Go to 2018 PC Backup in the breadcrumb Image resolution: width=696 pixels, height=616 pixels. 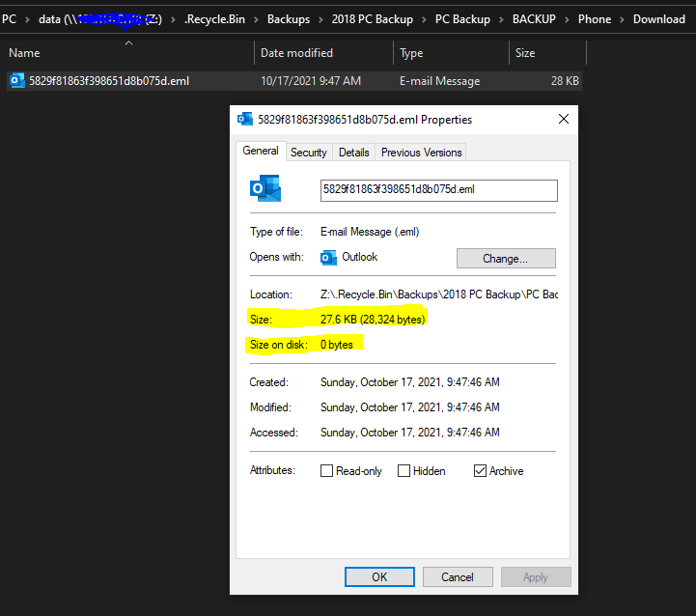[373, 19]
